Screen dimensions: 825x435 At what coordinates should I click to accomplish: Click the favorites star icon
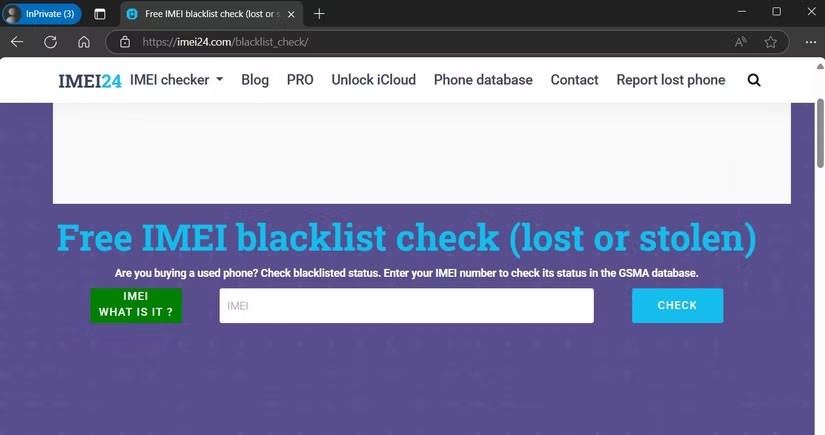coord(771,42)
